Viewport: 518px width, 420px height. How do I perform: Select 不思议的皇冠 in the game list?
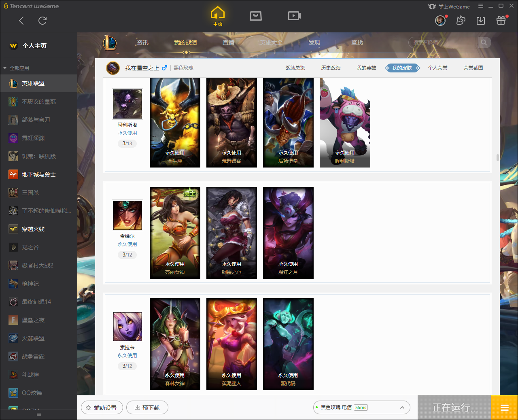[x=38, y=102]
